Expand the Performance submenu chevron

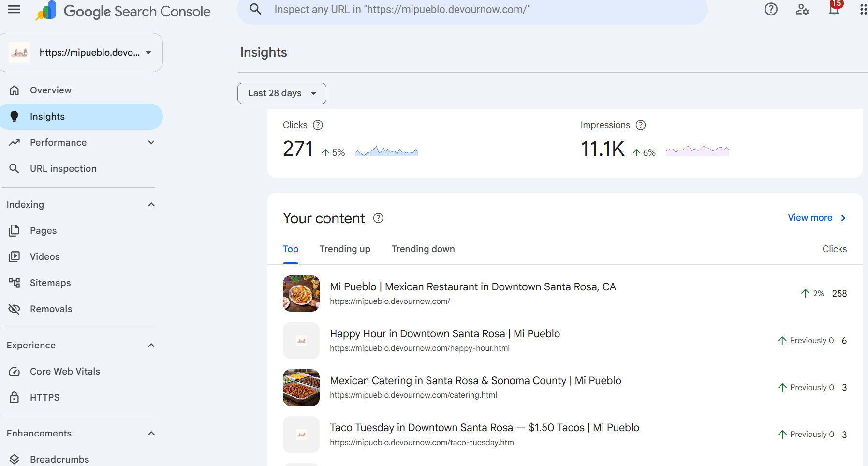151,143
